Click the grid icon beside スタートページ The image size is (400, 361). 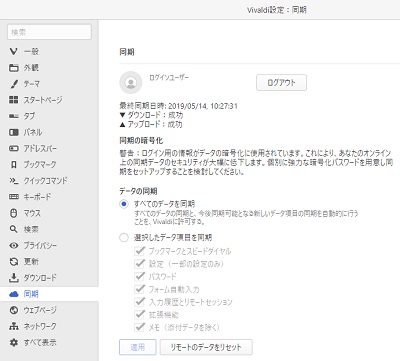pos(14,100)
